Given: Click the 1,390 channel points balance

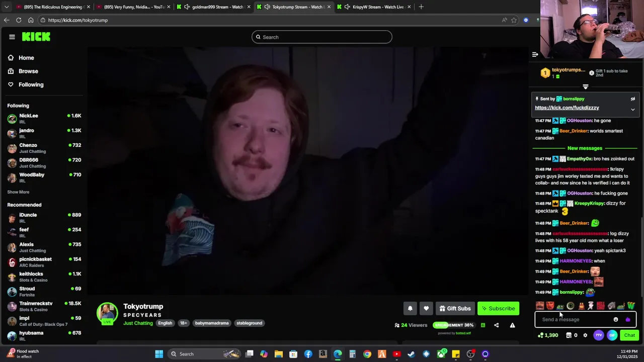Looking at the screenshot, I should [x=548, y=335].
